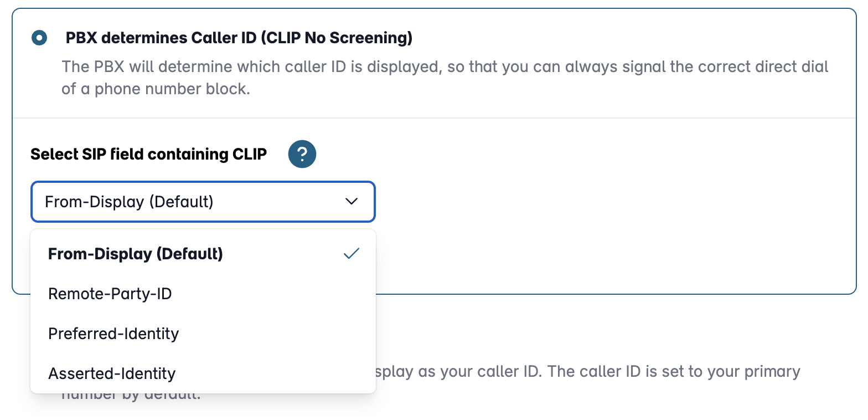Pick the From-Display (Default) list entry
This screenshot has height=420, width=868.
tap(203, 254)
